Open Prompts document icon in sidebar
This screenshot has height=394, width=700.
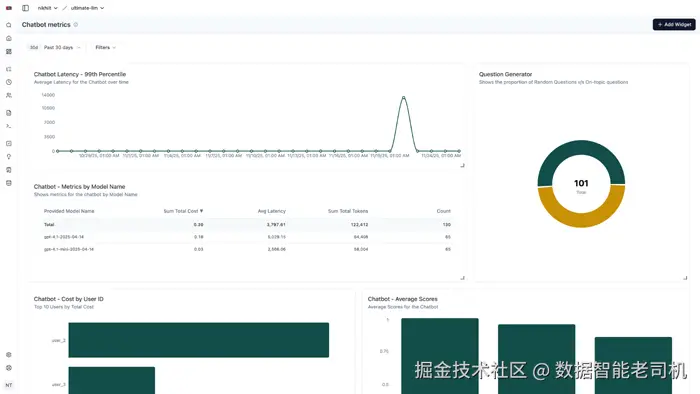[x=8, y=113]
